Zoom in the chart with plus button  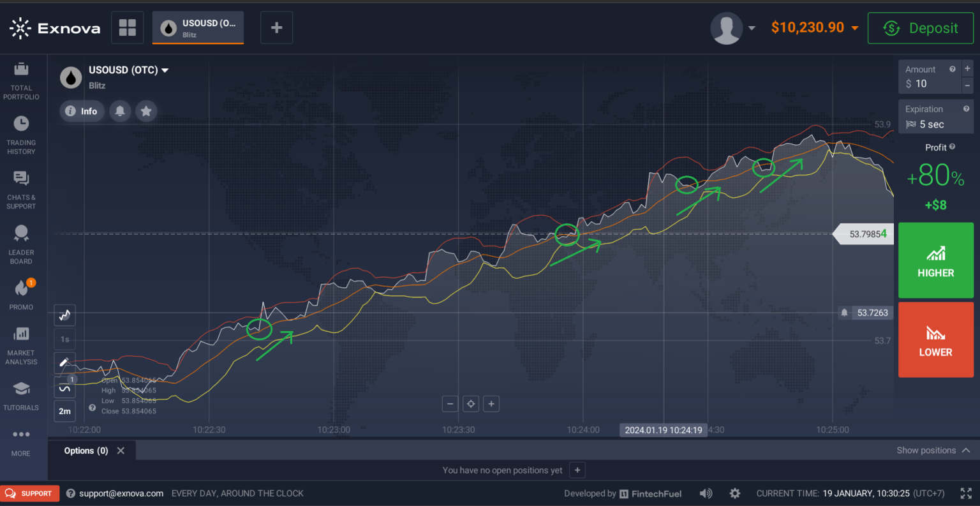click(491, 404)
